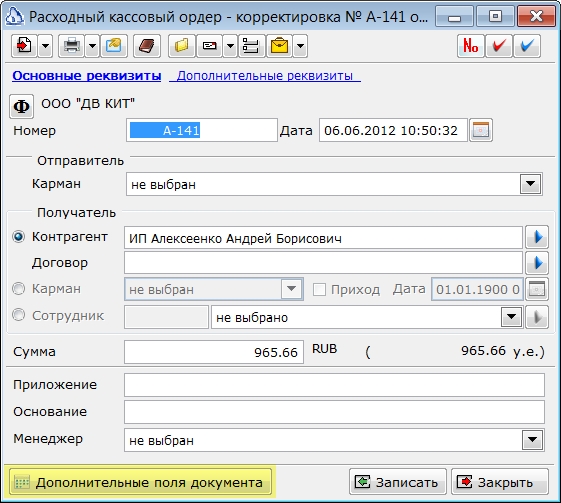Image resolution: width=561 pixels, height=503 pixels.
Task: Click the RUB currency label
Action: coord(325,349)
